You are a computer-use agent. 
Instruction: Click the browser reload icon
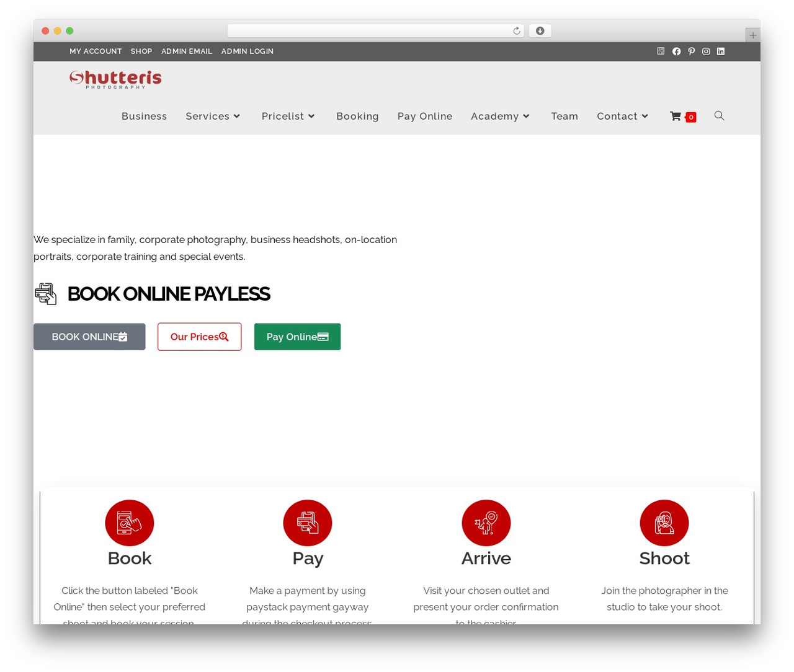click(x=517, y=31)
